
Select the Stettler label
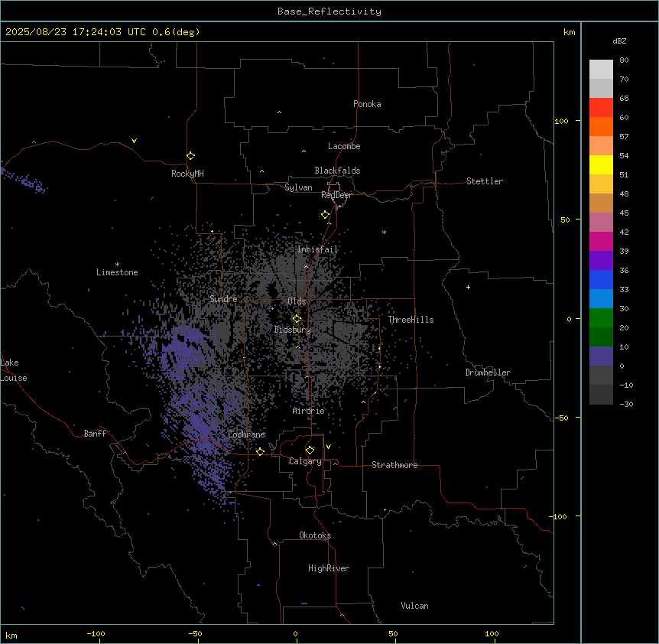click(x=484, y=181)
